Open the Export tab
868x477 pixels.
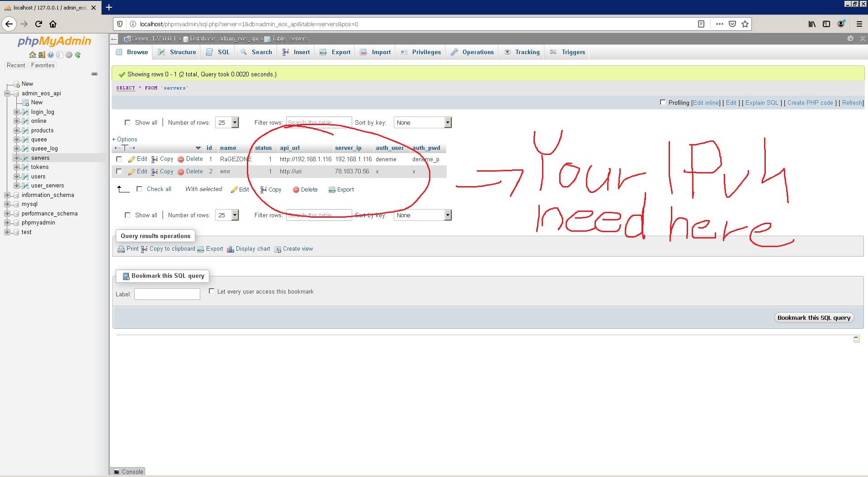point(335,52)
